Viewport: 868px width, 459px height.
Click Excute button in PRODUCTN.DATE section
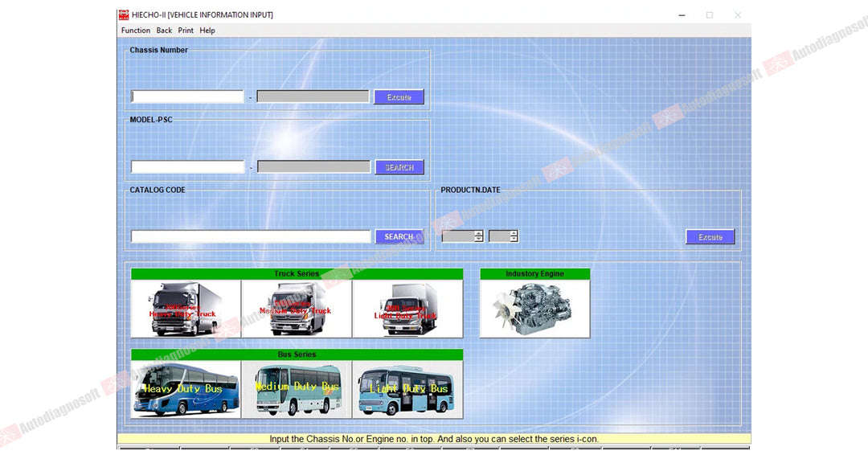(x=710, y=237)
